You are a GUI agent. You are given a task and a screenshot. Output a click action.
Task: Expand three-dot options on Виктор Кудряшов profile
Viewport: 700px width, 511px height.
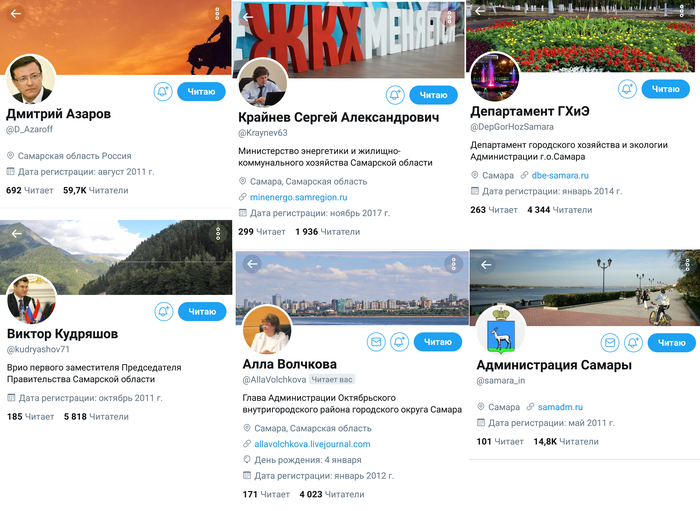pos(218,233)
